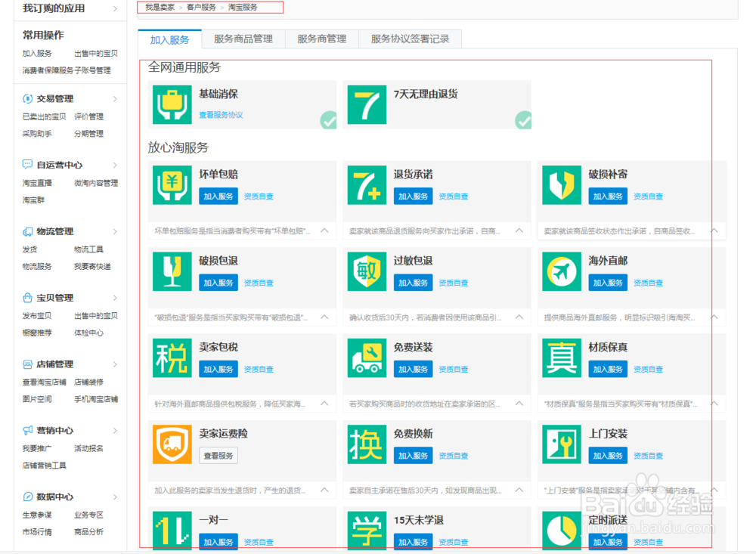Go to 客户服务 in breadcrumb

pos(202,8)
